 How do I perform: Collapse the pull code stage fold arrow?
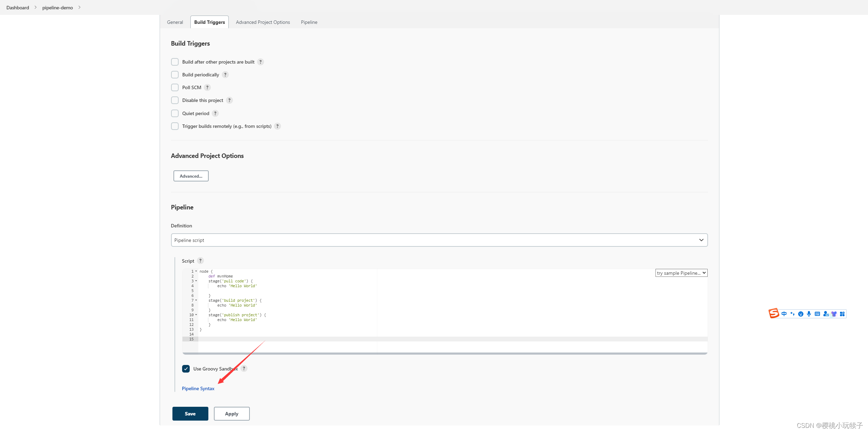tap(196, 281)
